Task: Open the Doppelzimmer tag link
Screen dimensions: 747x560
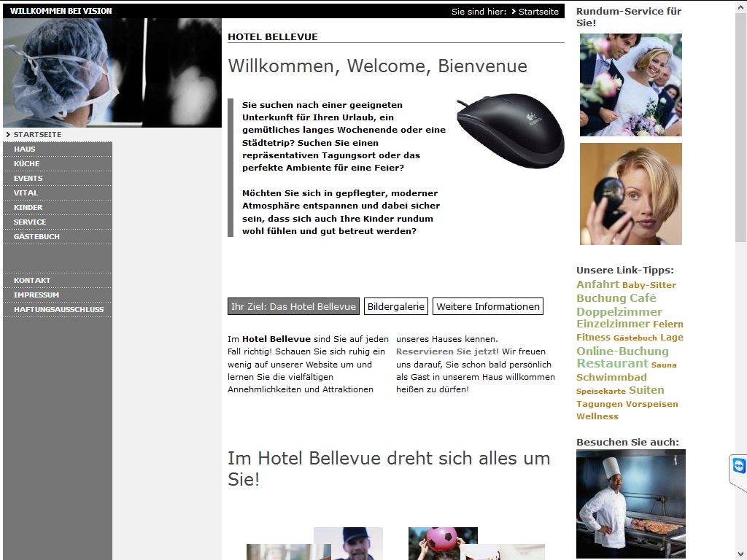Action: tap(619, 312)
